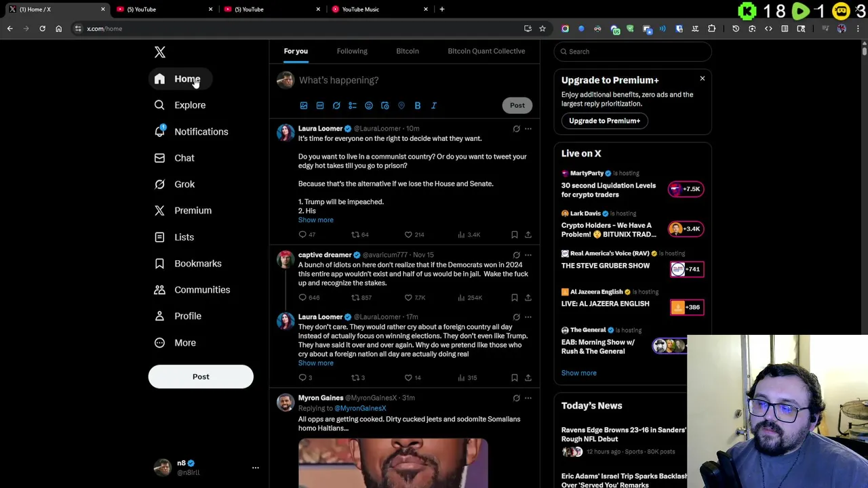Switch to the YouTube Music browser tab
This screenshot has width=868, height=488.
click(380, 9)
